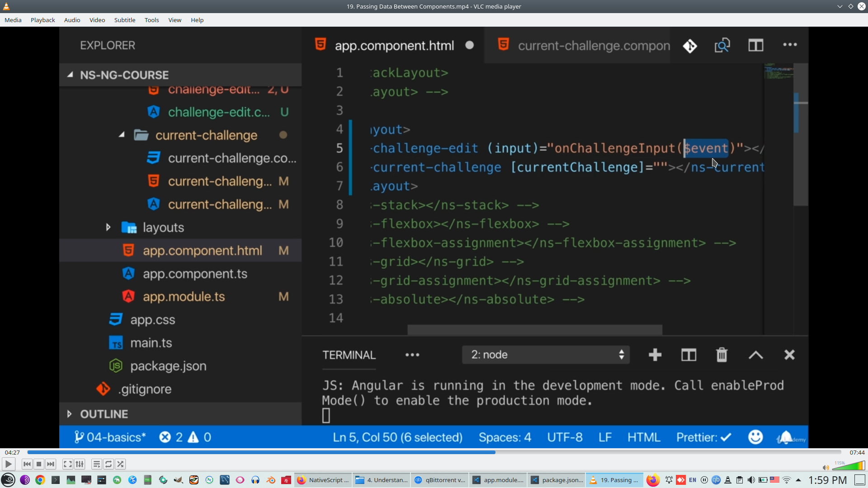Click the stop playback button
868x488 pixels.
(x=39, y=464)
